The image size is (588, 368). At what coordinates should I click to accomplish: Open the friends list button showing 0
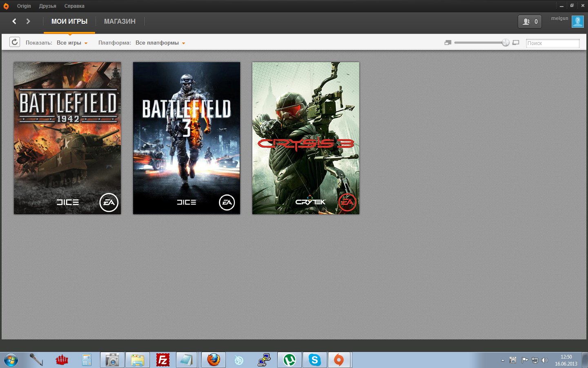tap(530, 22)
